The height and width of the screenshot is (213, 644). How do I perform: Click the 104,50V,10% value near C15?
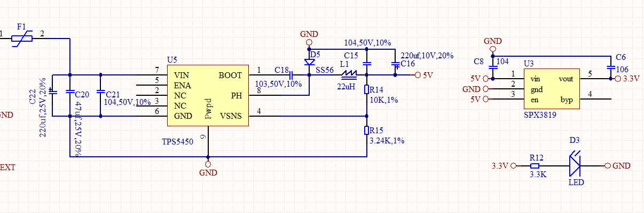coord(367,43)
